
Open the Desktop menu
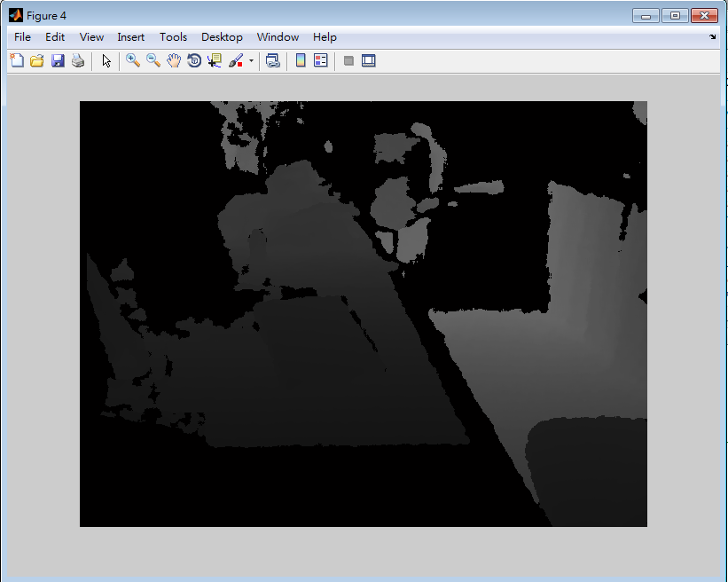pyautogui.click(x=222, y=37)
